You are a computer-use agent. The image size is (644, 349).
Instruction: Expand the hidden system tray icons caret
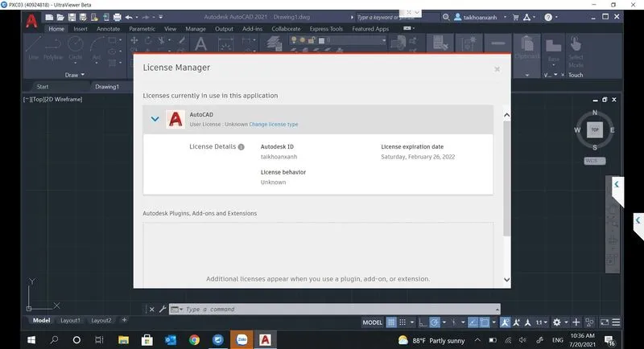click(x=477, y=340)
